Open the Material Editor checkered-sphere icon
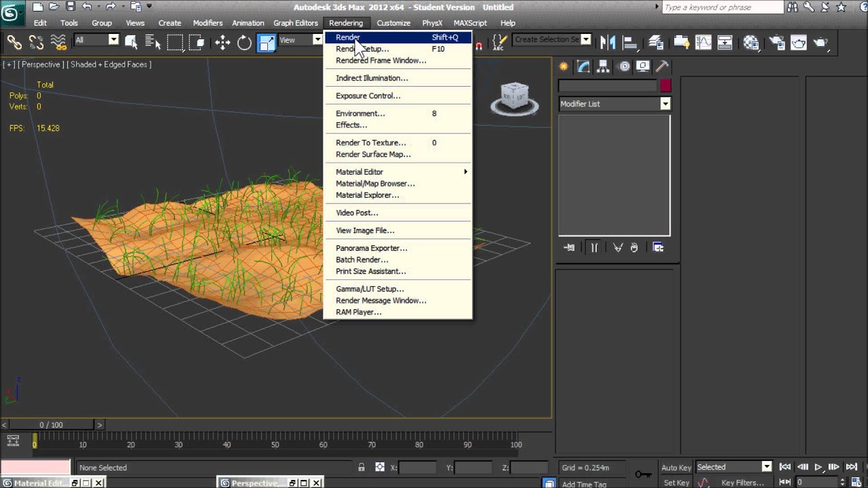The height and width of the screenshot is (488, 868). pyautogui.click(x=751, y=42)
